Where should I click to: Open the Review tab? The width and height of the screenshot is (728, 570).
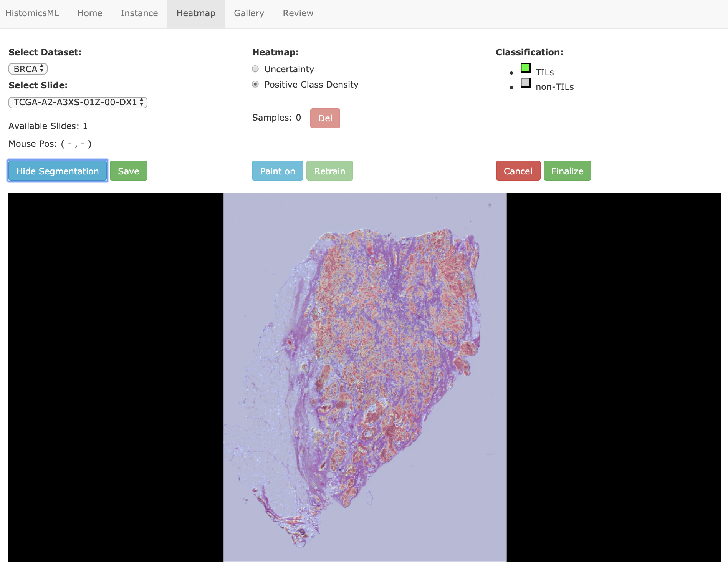click(298, 13)
